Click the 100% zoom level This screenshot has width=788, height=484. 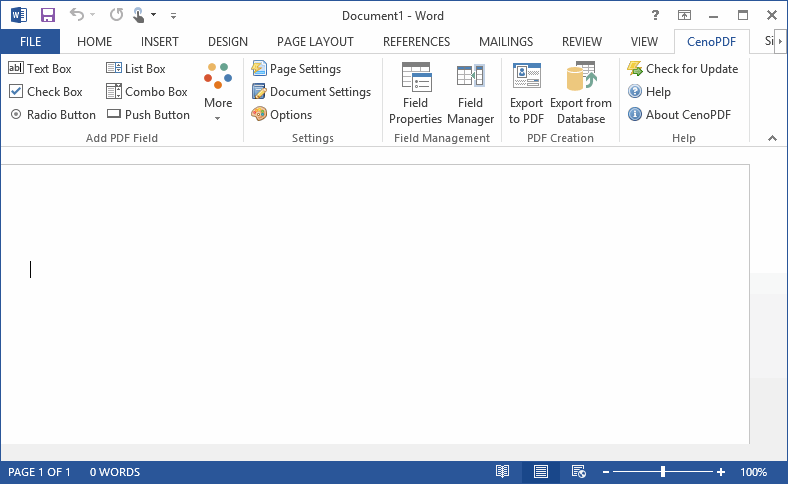point(753,472)
